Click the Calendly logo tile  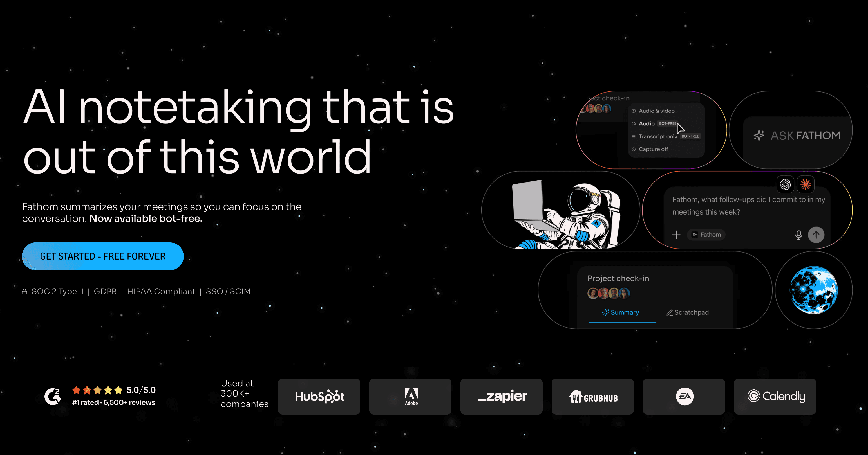(775, 397)
